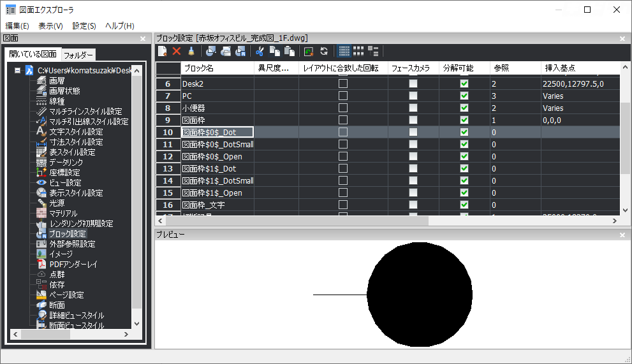Image resolution: width=632 pixels, height=364 pixels.
Task: Open the ヘルプ(H) menu
Action: (120, 25)
